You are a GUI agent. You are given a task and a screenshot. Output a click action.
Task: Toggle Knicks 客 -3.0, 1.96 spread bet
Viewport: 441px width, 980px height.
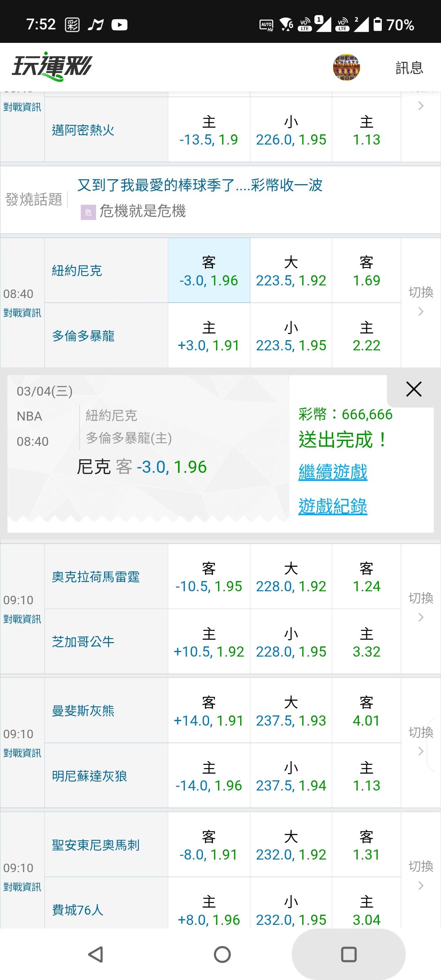tap(209, 271)
